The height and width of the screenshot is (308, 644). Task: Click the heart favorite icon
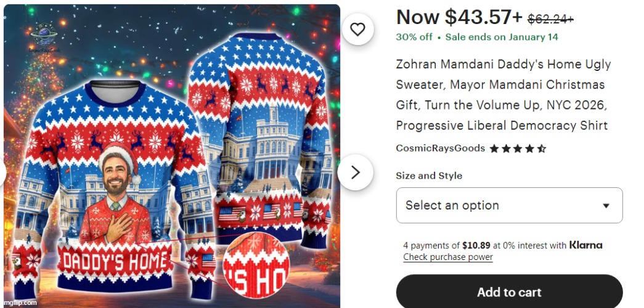tap(357, 29)
